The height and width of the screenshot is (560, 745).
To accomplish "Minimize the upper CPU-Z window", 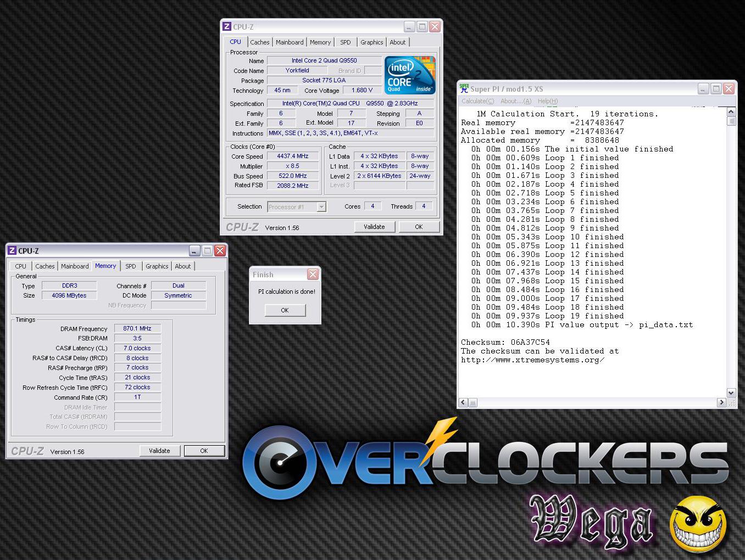I will pos(409,26).
